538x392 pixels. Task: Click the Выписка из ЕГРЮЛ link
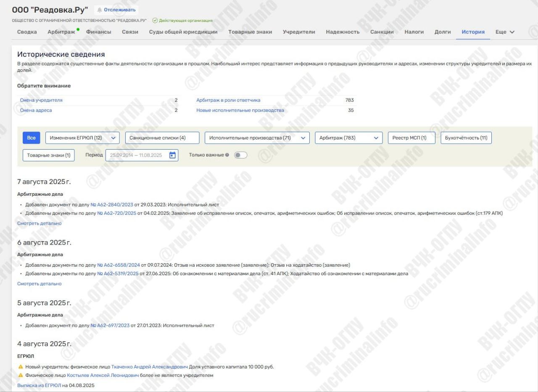click(39, 385)
